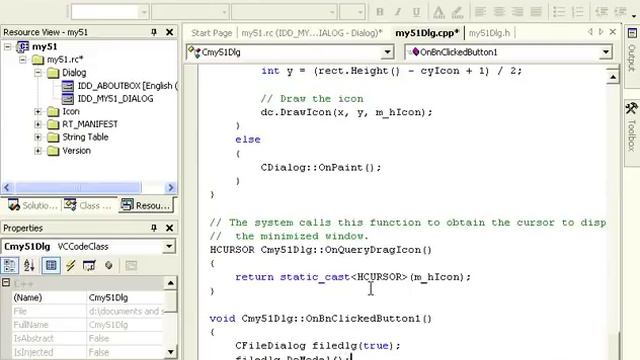
Task: Open the Cmy51Dlg class dropdown
Action: tap(387, 52)
